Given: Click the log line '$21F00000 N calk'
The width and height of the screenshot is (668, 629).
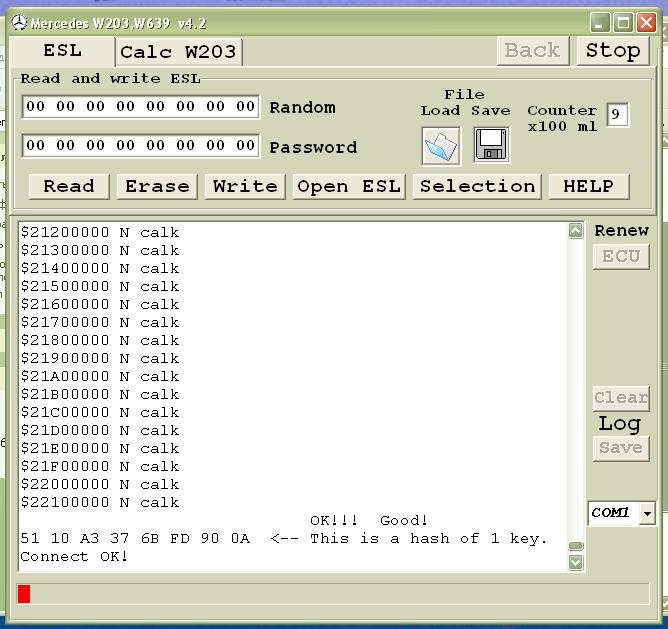Looking at the screenshot, I should tap(100, 467).
